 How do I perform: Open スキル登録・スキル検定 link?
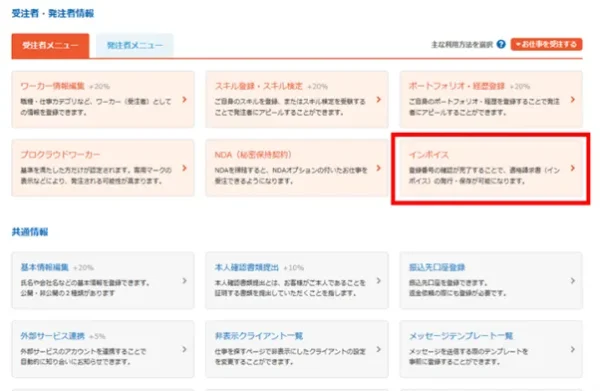tap(259, 86)
